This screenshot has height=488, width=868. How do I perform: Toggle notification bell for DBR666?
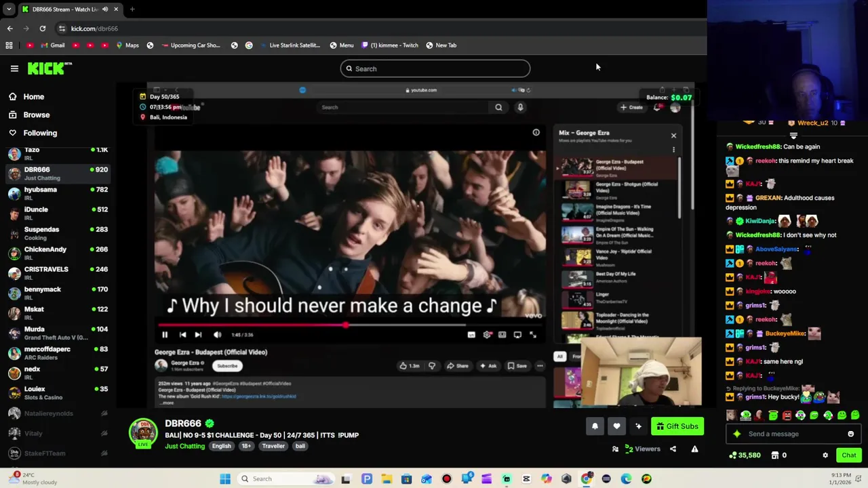595,426
